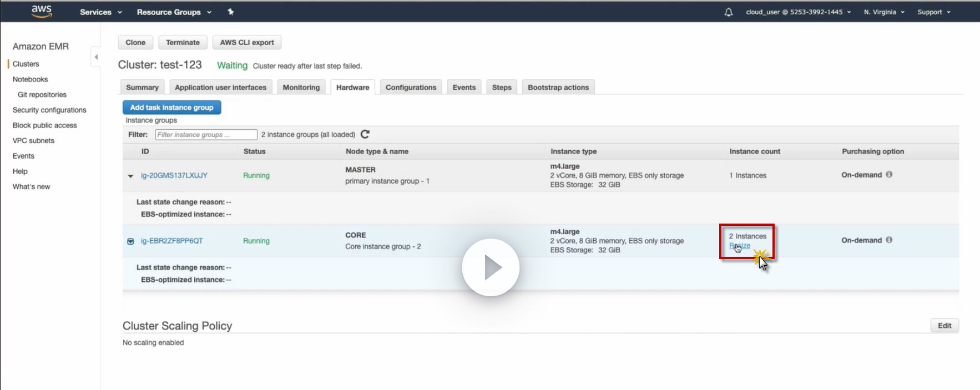Click Add task instance group button

(172, 107)
